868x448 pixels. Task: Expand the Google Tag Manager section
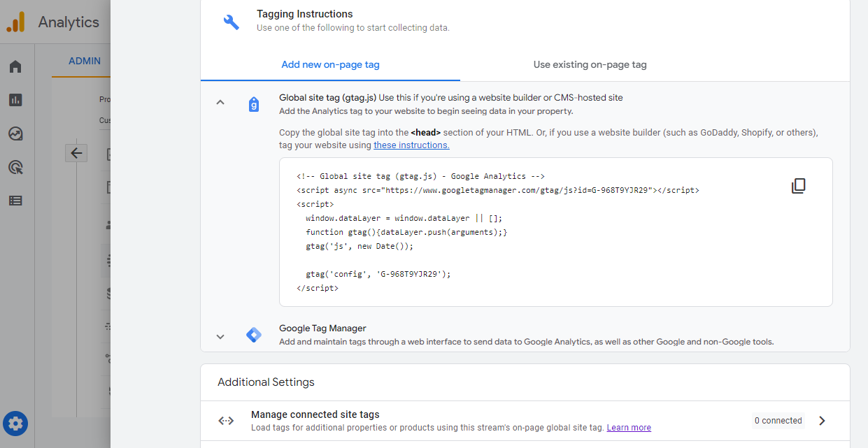coord(220,336)
